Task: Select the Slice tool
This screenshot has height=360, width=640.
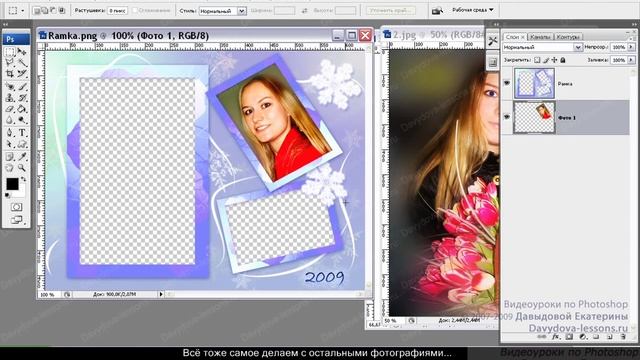Action: tap(22, 74)
